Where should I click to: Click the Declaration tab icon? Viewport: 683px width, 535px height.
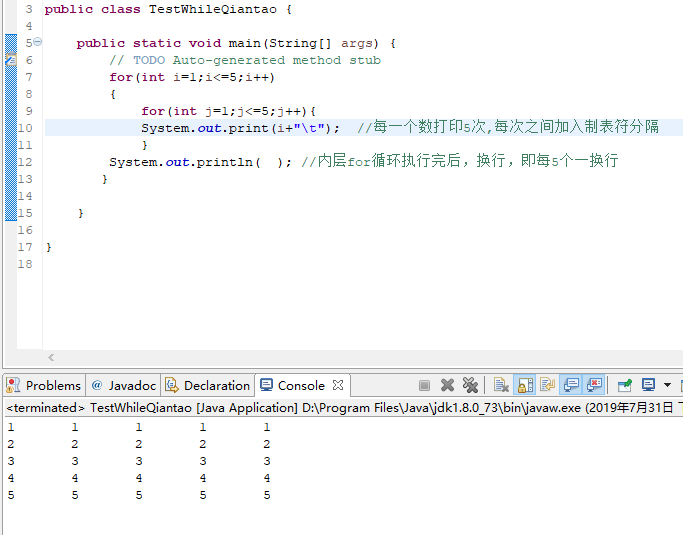pos(172,385)
